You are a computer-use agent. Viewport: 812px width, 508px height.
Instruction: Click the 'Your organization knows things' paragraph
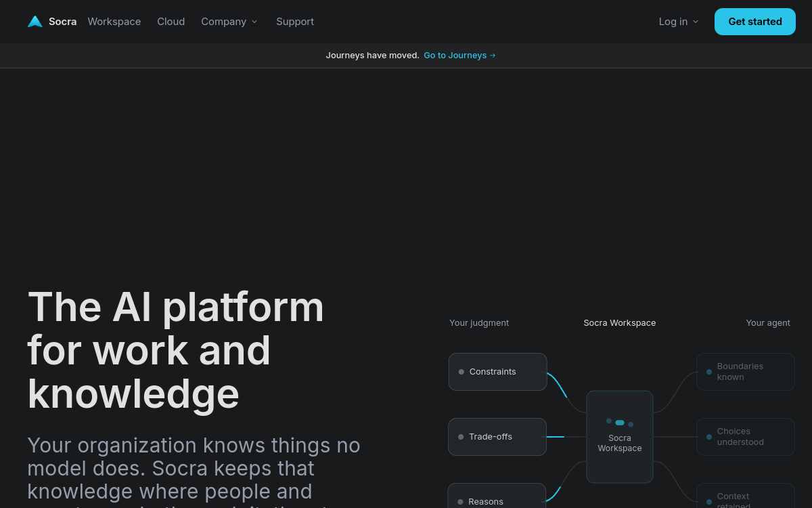(x=194, y=471)
